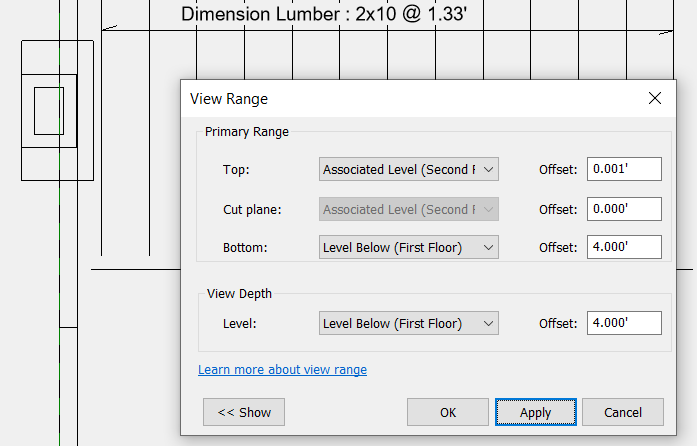Expand the View Depth Level dropdown
Screen dimensions: 697x446
(408, 324)
